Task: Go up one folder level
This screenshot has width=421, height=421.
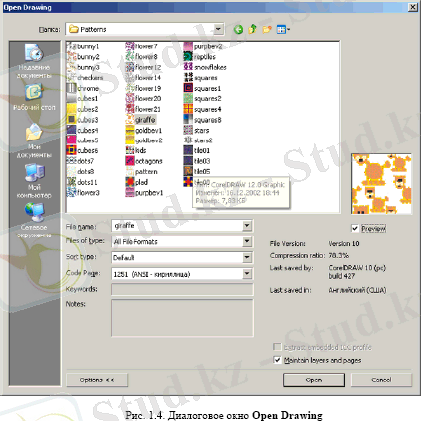Action: pyautogui.click(x=252, y=29)
